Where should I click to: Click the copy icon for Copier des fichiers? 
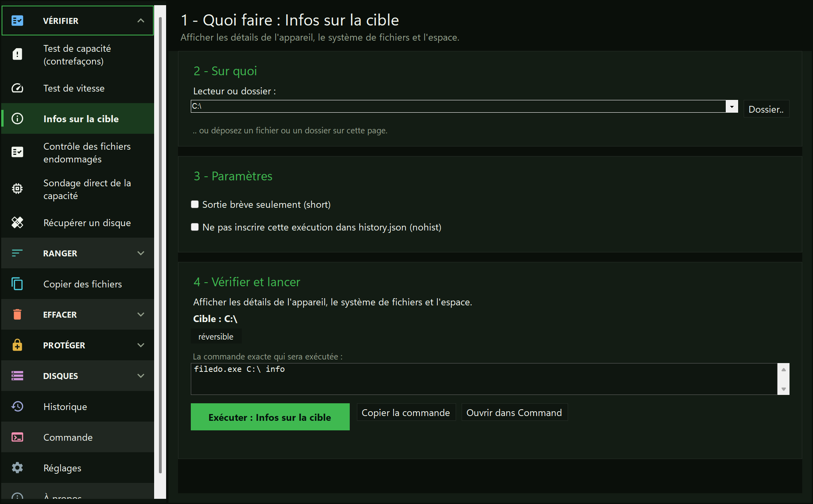pyautogui.click(x=17, y=284)
